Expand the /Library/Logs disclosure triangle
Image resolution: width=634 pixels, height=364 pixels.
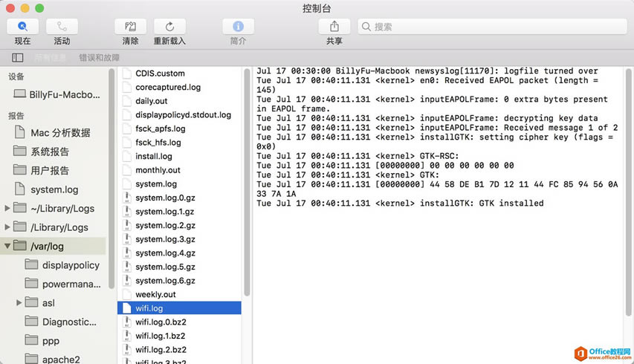7,227
